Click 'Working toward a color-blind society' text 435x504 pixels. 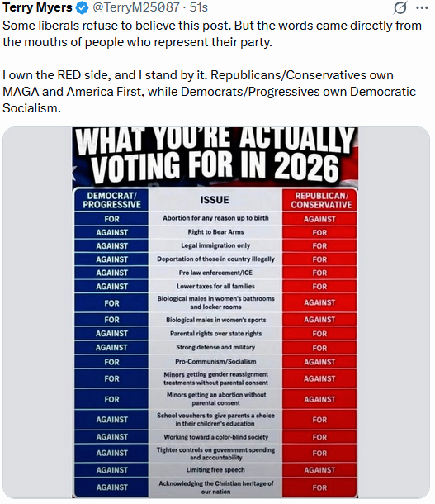(x=215, y=437)
